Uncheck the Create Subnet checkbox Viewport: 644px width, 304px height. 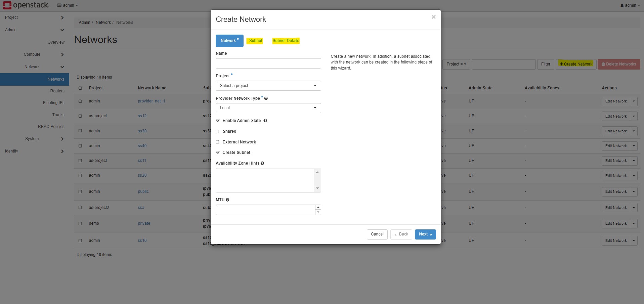[x=218, y=153]
